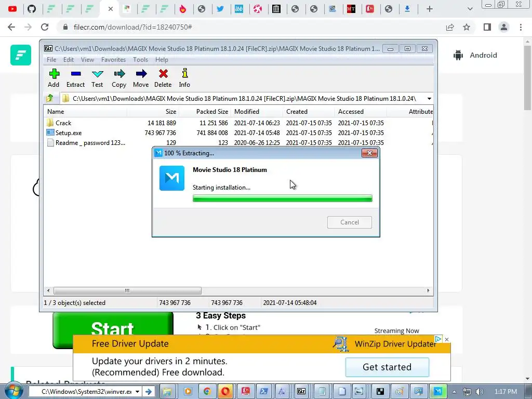Click the Opera taskbar icon

(x=225, y=392)
